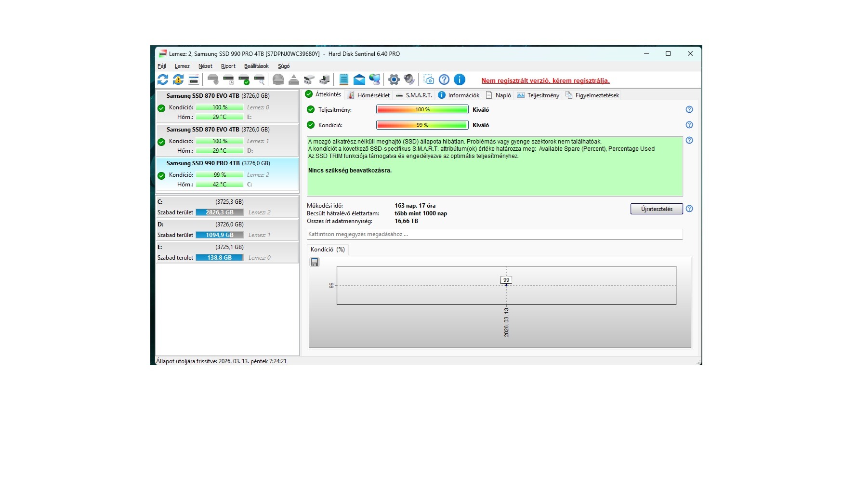868x501 pixels.
Task: Click the help icon next to Újratesztelés
Action: pyautogui.click(x=689, y=209)
